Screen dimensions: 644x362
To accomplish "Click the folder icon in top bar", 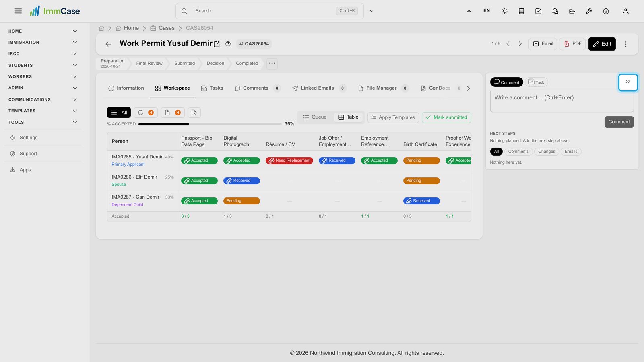I will click(x=572, y=11).
